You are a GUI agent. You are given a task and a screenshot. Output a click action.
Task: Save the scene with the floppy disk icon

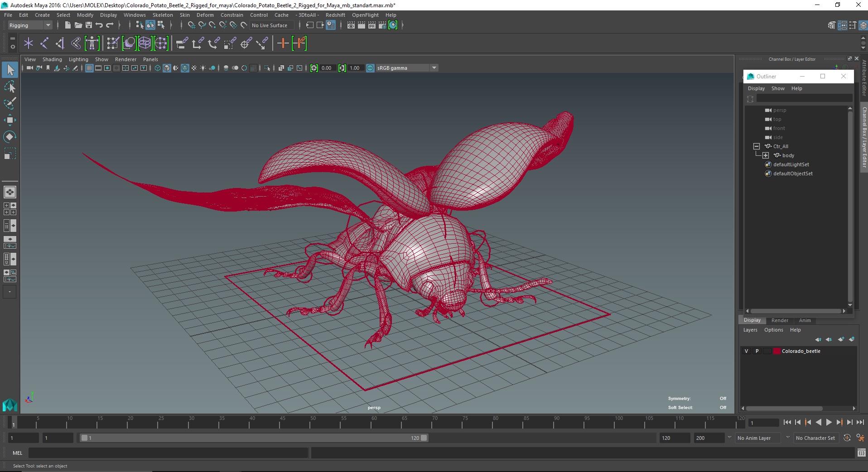[89, 25]
